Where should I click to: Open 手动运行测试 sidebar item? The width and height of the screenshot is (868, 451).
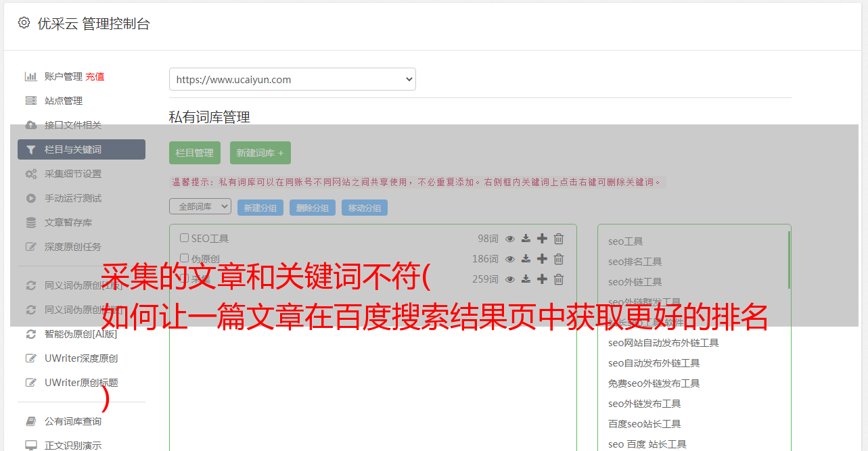point(73,198)
